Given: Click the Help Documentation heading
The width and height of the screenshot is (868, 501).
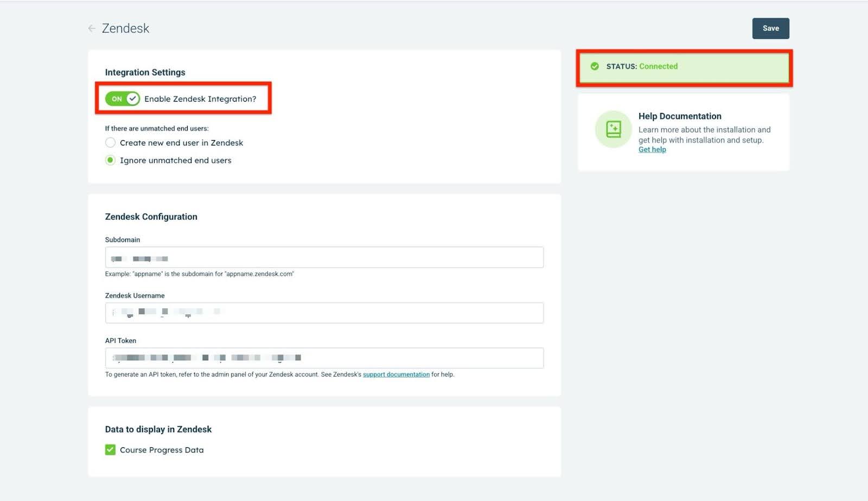Looking at the screenshot, I should (x=680, y=116).
